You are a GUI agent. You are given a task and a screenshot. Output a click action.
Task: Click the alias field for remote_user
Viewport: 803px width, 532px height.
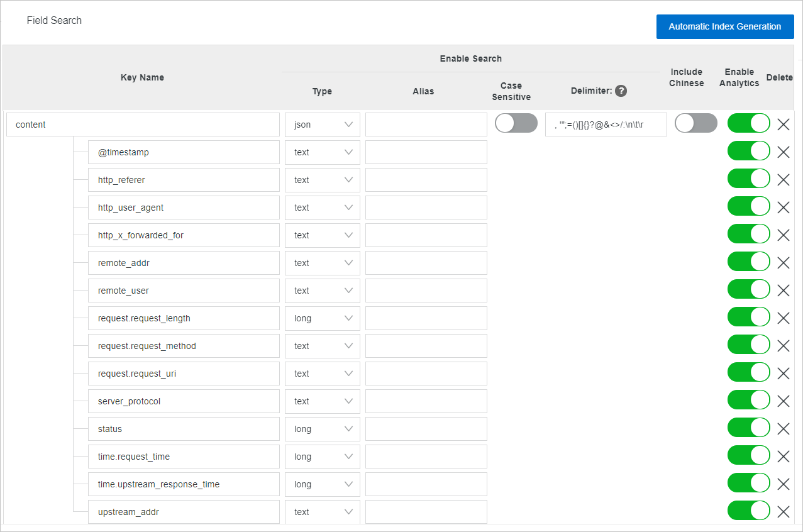[x=426, y=291]
